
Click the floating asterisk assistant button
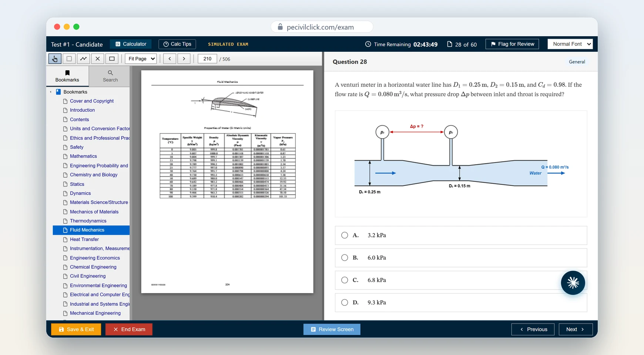(573, 283)
